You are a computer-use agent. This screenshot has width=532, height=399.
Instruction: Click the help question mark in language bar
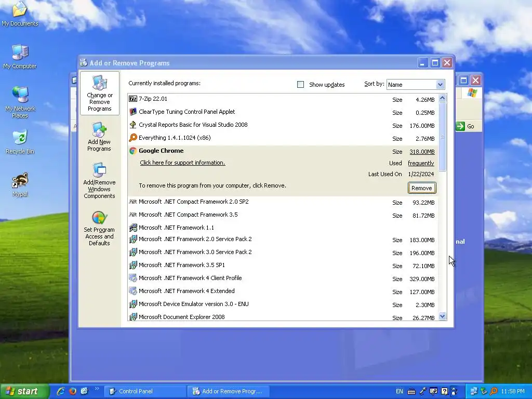(x=444, y=392)
